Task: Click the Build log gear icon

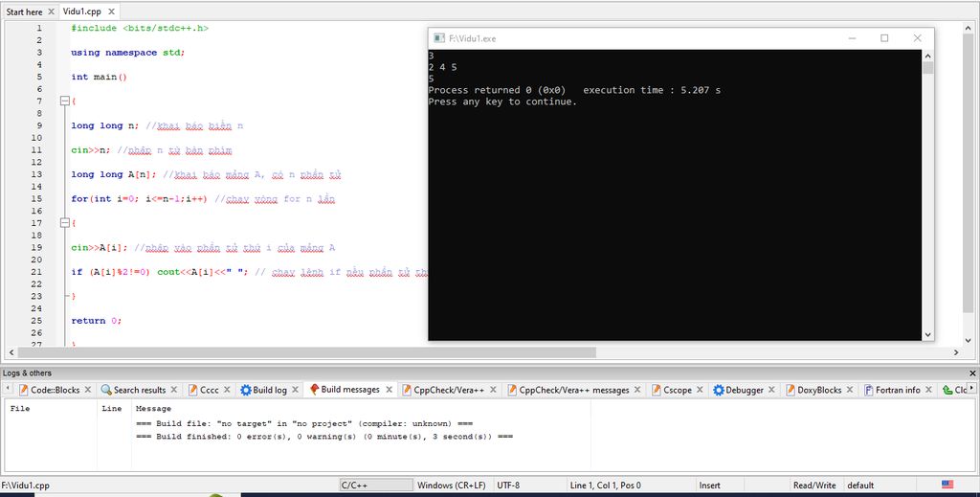Action: (x=246, y=390)
